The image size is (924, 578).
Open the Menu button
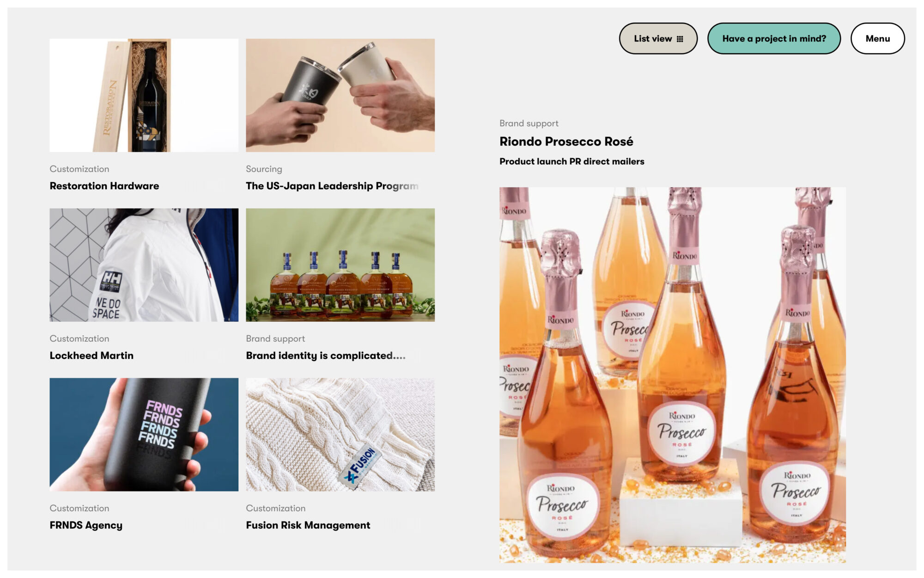pos(877,38)
